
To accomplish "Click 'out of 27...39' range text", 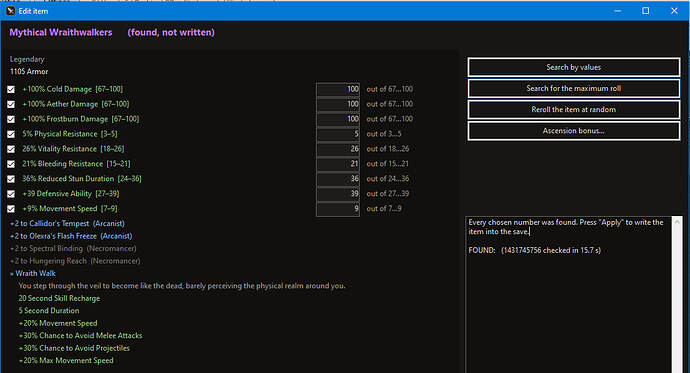I will (388, 194).
